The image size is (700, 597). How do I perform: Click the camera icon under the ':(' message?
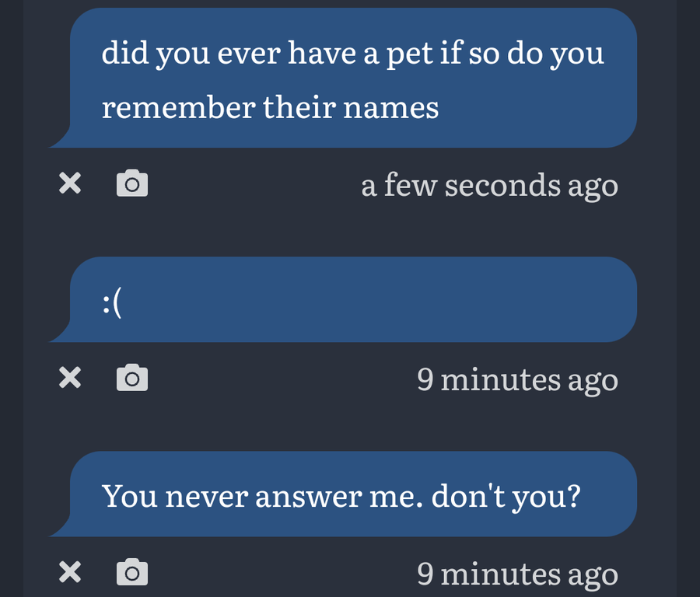point(132,378)
